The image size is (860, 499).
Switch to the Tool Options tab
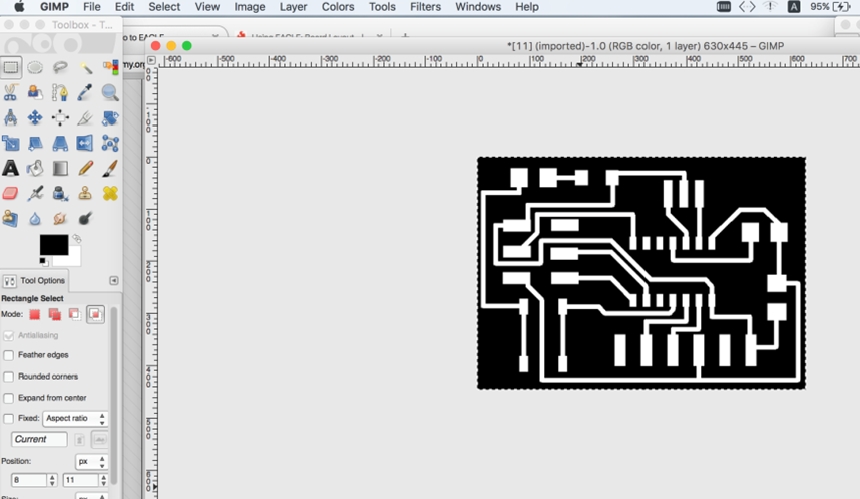35,281
